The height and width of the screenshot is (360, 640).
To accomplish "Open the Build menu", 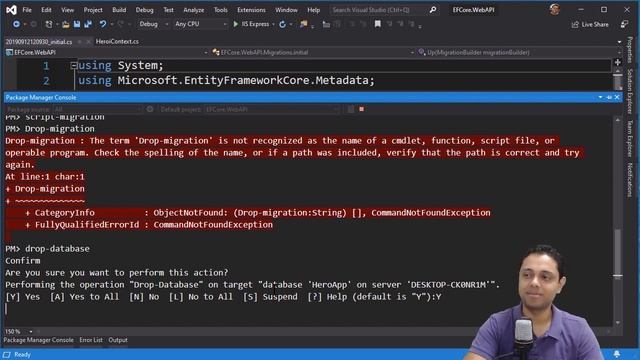I will tap(119, 10).
